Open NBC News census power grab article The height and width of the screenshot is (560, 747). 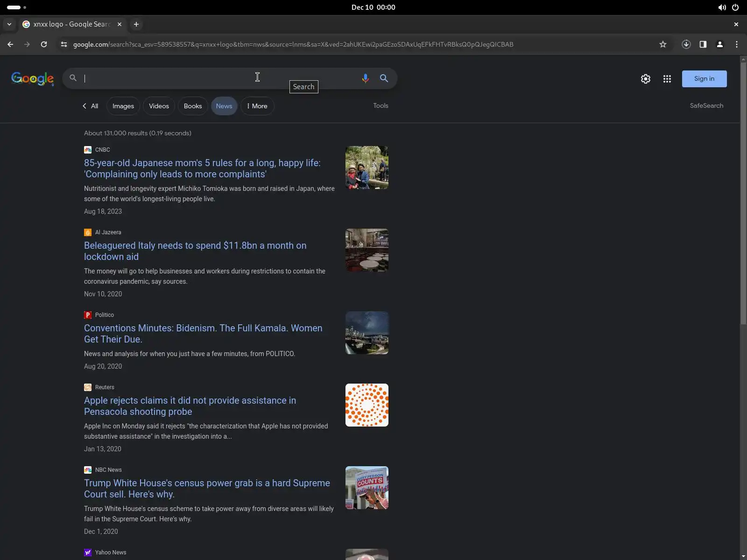point(207,489)
